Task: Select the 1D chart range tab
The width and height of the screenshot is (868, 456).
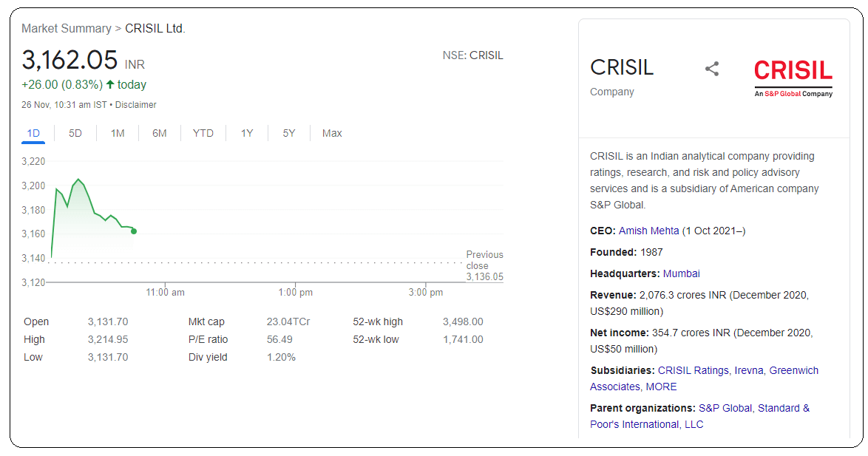Action: tap(33, 133)
